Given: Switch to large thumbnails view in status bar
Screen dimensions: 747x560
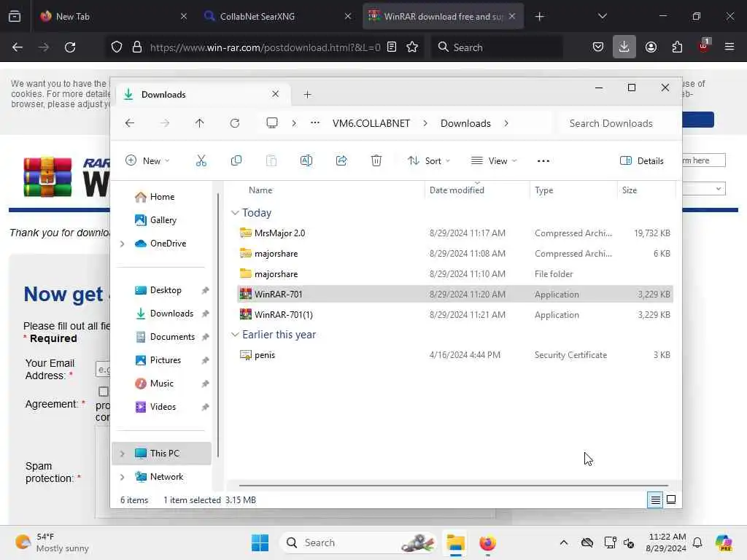Looking at the screenshot, I should pyautogui.click(x=671, y=499).
